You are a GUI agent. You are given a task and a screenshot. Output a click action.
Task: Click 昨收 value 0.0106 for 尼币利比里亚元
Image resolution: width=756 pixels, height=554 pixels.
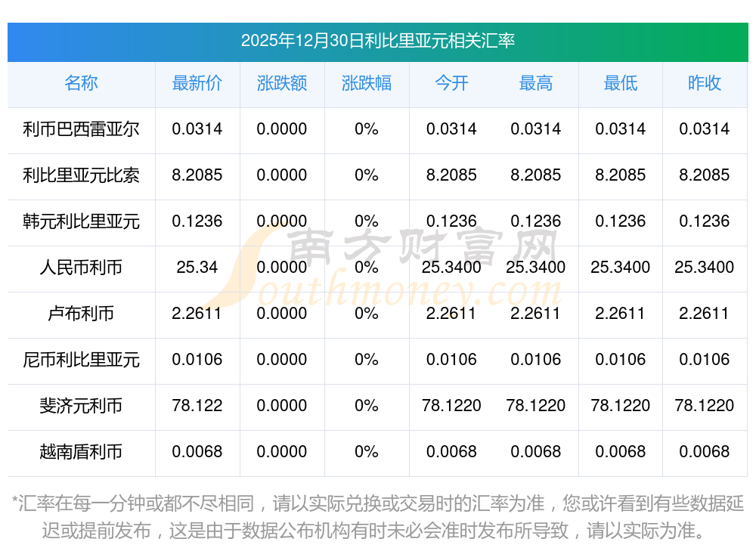[x=705, y=360]
